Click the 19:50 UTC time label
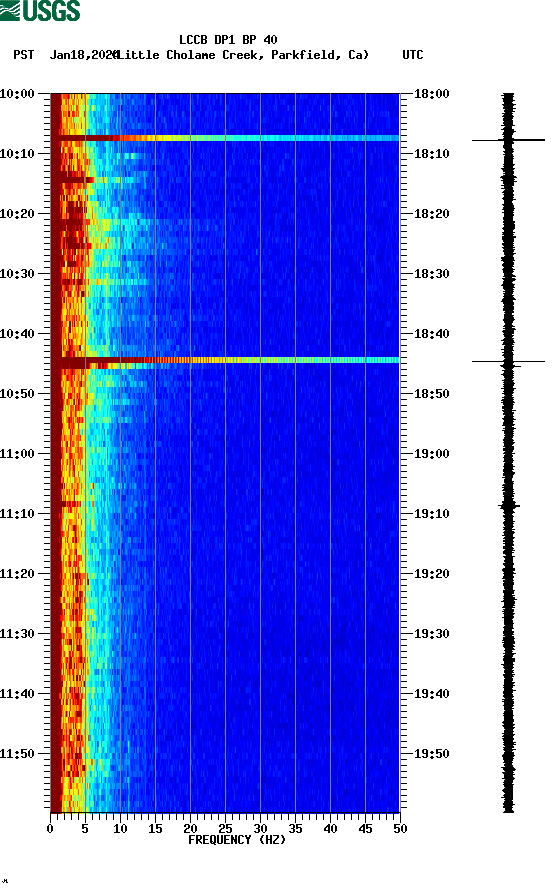Image resolution: width=552 pixels, height=892 pixels. pyautogui.click(x=432, y=754)
